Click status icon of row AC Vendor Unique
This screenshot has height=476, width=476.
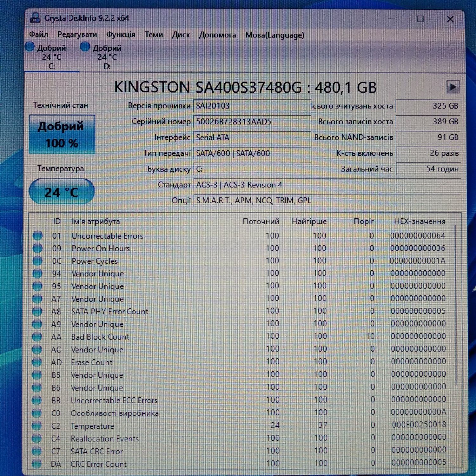tap(37, 349)
